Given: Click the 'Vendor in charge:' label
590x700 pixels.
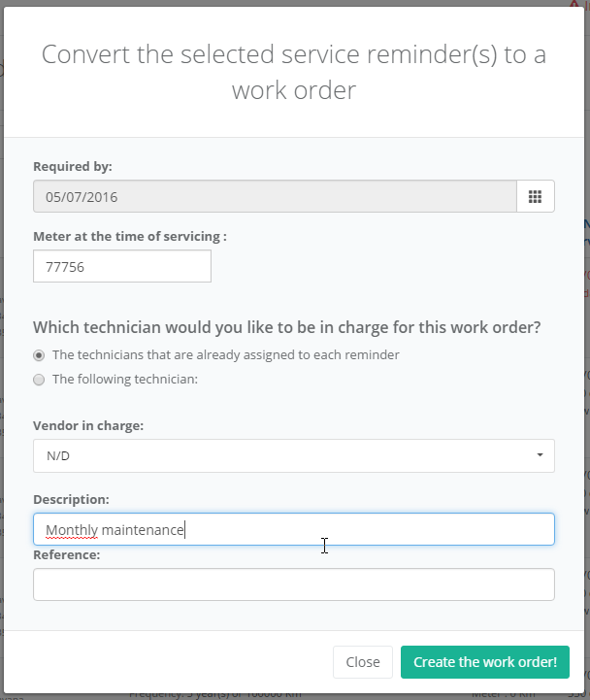Looking at the screenshot, I should click(x=88, y=425).
